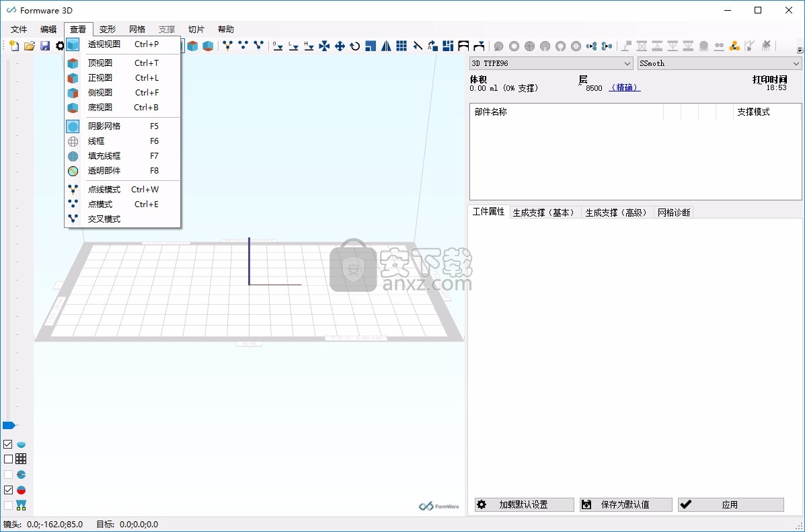Select 正视图 menu entry
This screenshot has height=532, width=805.
point(122,78)
